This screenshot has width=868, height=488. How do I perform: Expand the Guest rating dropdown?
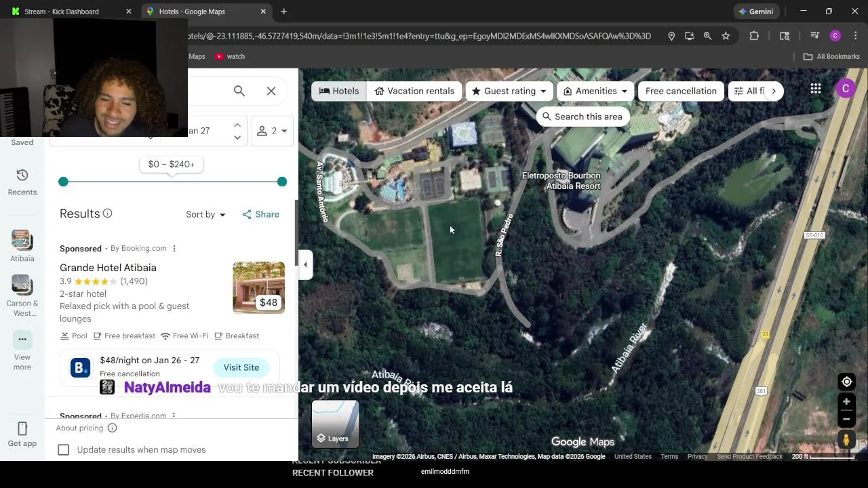509,91
